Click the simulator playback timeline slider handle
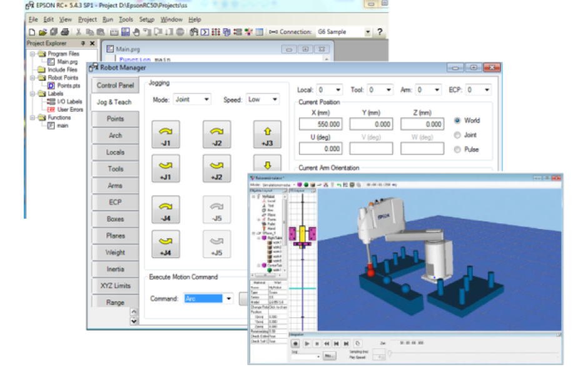588x367 pixels. tap(390, 353)
